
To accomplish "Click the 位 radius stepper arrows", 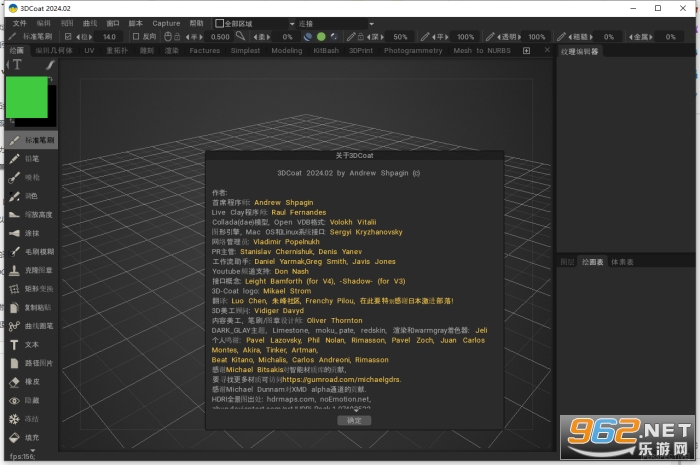I will point(84,37).
